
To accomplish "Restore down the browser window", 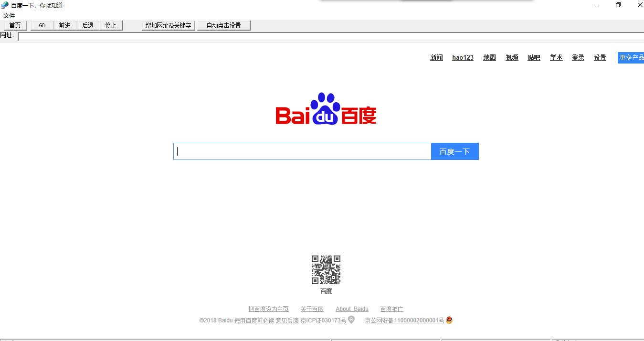I will [619, 5].
